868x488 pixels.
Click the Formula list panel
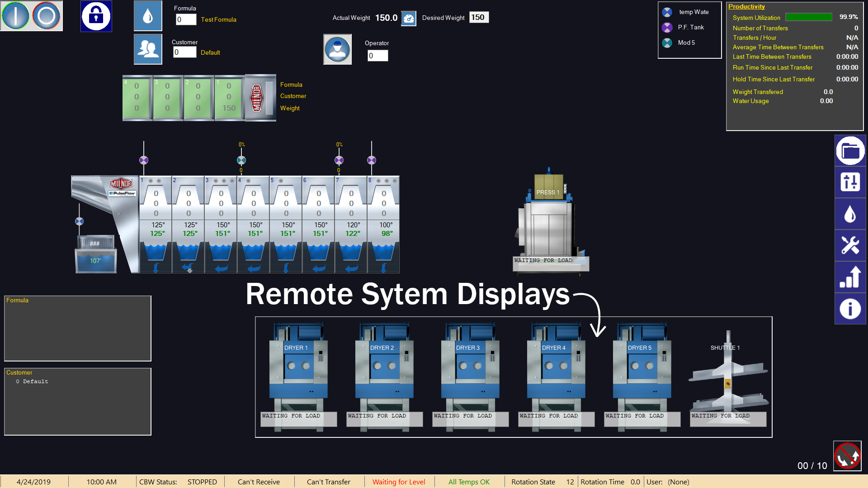pyautogui.click(x=78, y=328)
